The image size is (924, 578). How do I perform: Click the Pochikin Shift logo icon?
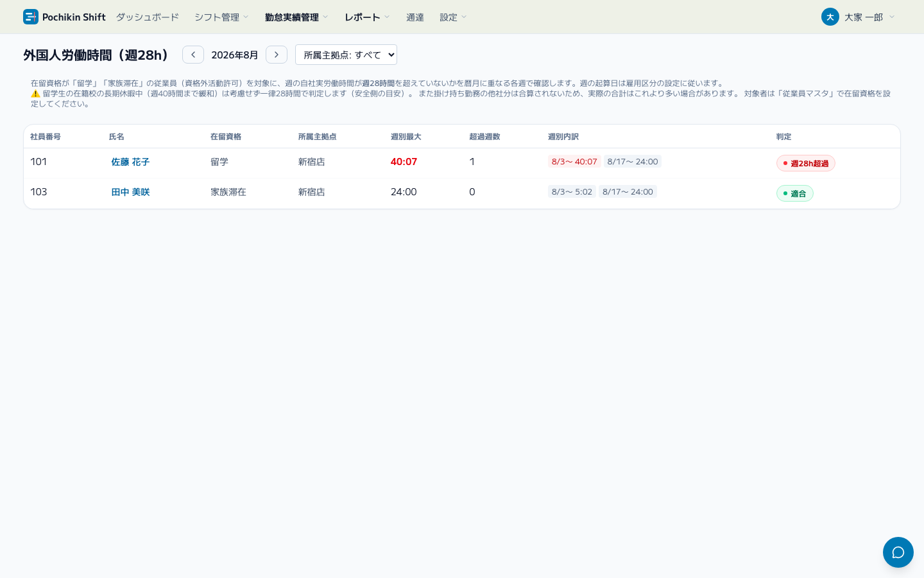[x=31, y=17]
